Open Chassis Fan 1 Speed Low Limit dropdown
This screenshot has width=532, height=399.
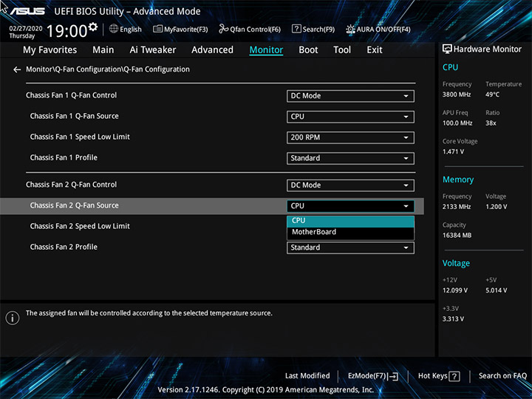click(x=350, y=137)
